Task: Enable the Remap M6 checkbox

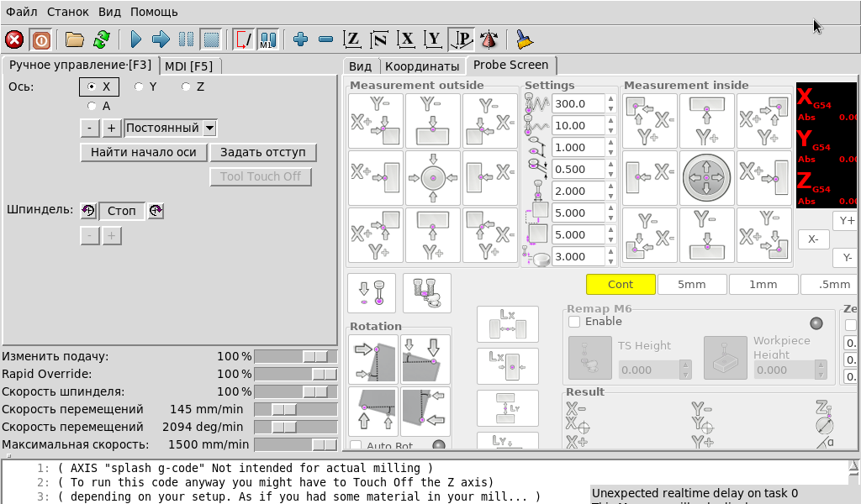Action: coord(574,322)
